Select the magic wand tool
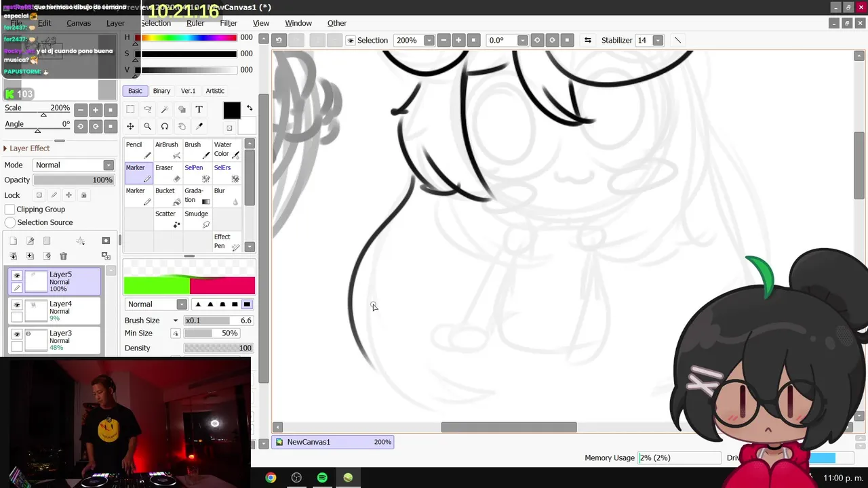Image resolution: width=868 pixels, height=488 pixels. [x=165, y=109]
